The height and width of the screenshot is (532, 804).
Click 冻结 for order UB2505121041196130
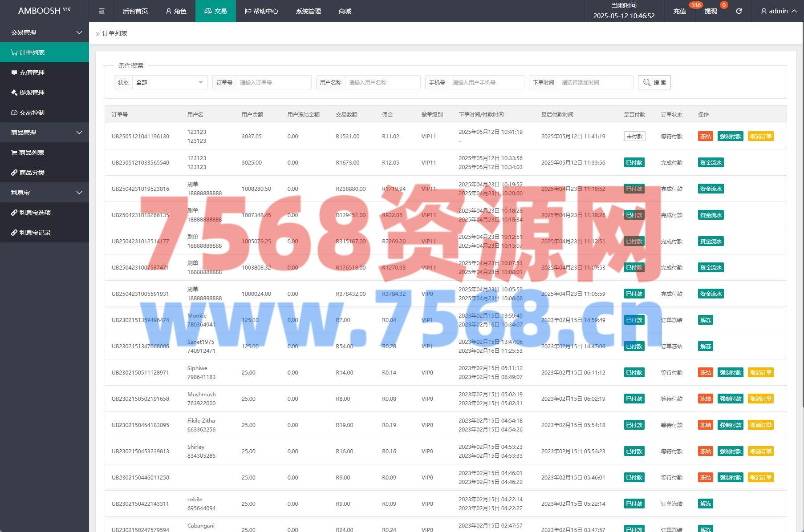tap(705, 137)
